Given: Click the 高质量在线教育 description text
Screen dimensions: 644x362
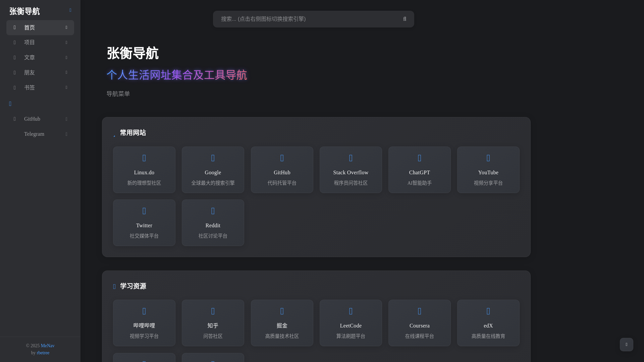Looking at the screenshot, I should pos(488,336).
